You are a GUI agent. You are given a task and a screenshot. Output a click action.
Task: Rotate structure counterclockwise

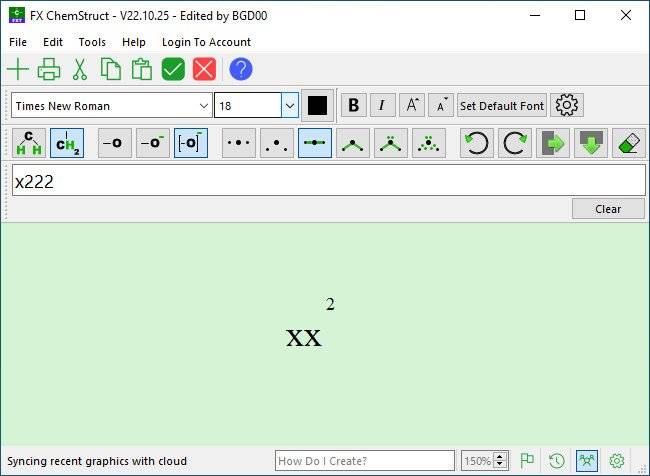click(477, 143)
